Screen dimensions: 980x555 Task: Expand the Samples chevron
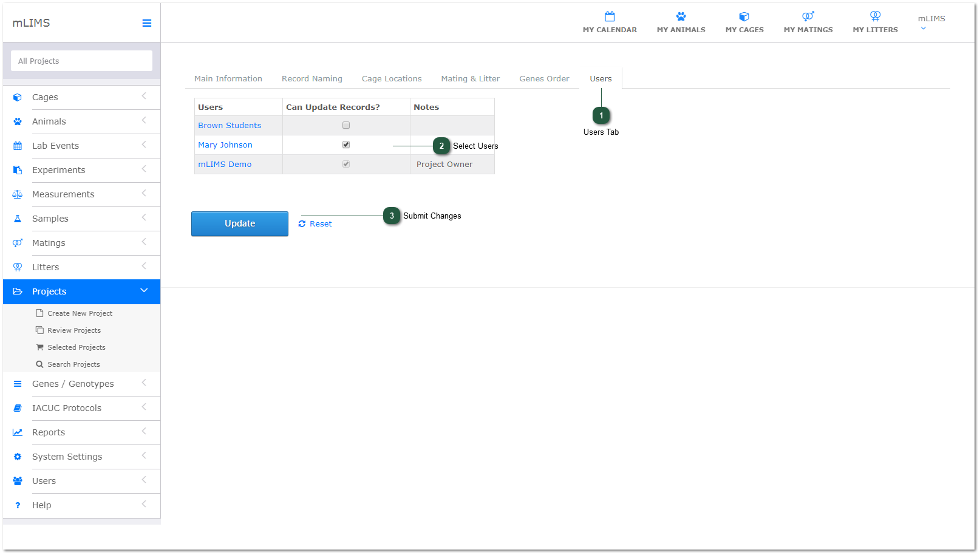click(144, 218)
